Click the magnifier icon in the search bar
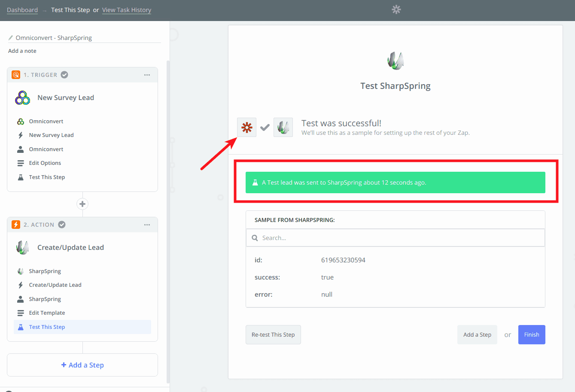The width and height of the screenshot is (575, 392). click(255, 237)
